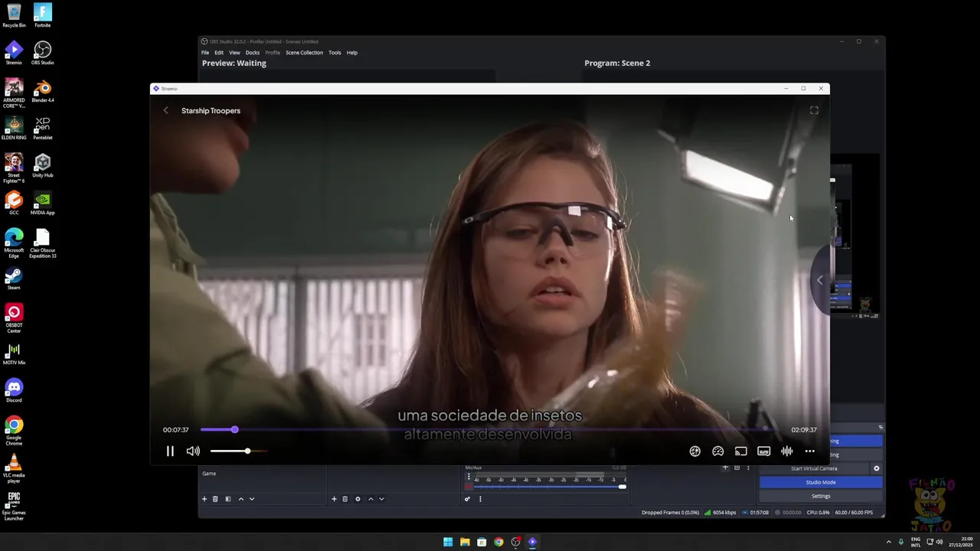The width and height of the screenshot is (980, 551).
Task: Show hidden system tray icons
Action: [x=889, y=542]
